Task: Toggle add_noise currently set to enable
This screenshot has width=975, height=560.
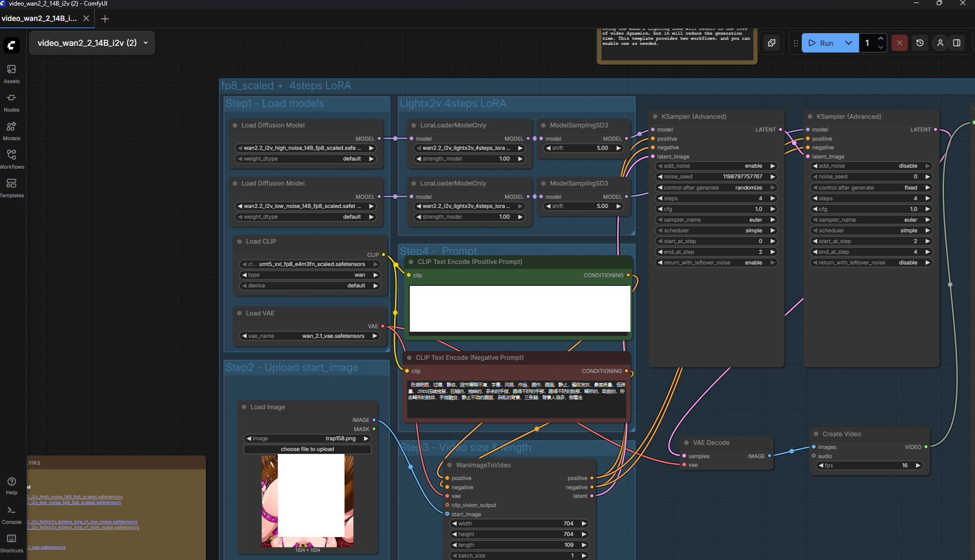Action: [x=716, y=166]
